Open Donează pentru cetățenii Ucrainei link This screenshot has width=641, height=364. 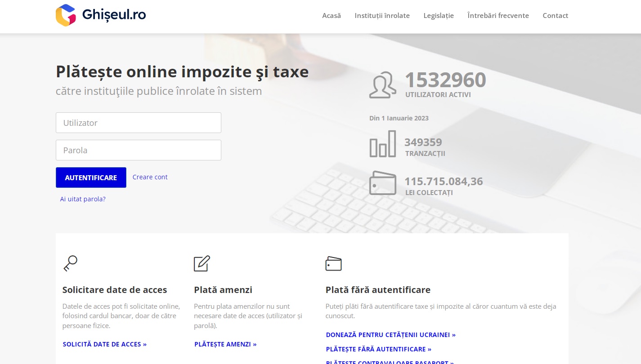pos(390,335)
